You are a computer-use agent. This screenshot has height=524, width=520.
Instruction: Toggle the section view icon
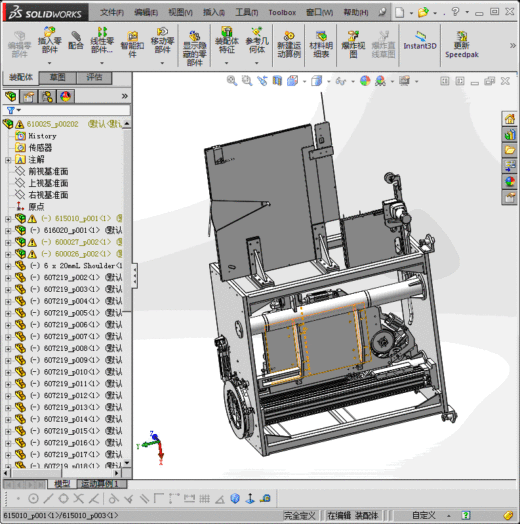pyautogui.click(x=277, y=81)
